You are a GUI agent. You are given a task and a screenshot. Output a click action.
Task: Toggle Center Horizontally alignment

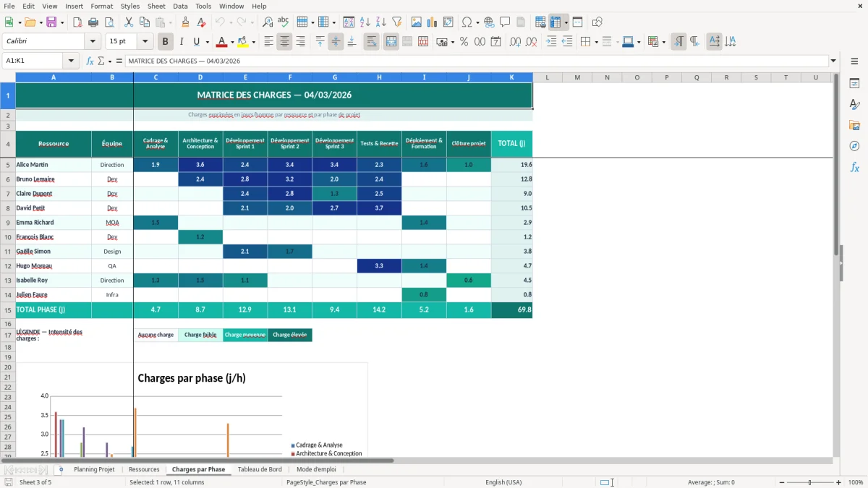284,42
